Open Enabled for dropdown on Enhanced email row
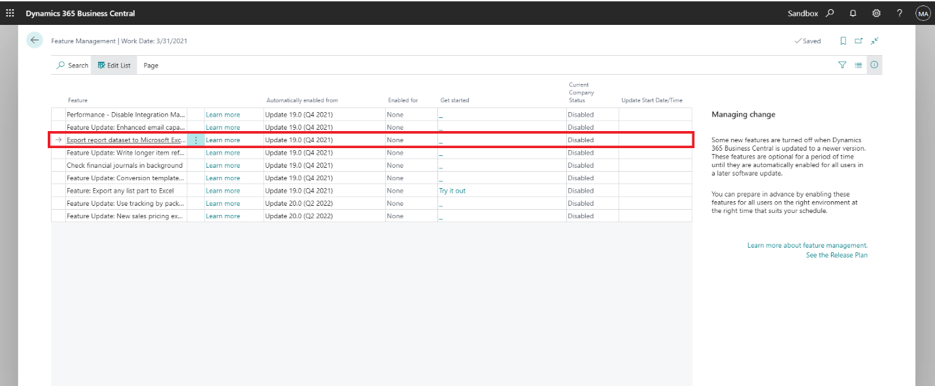 click(x=412, y=127)
